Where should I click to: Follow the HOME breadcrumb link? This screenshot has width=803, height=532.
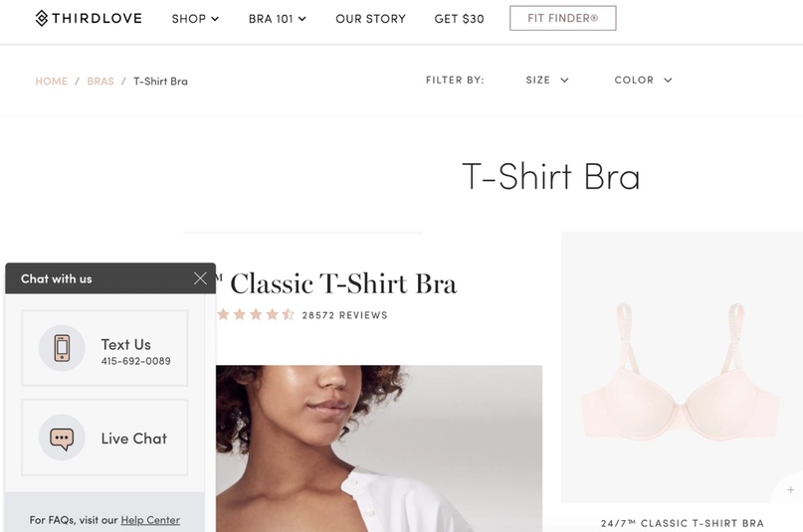51,82
